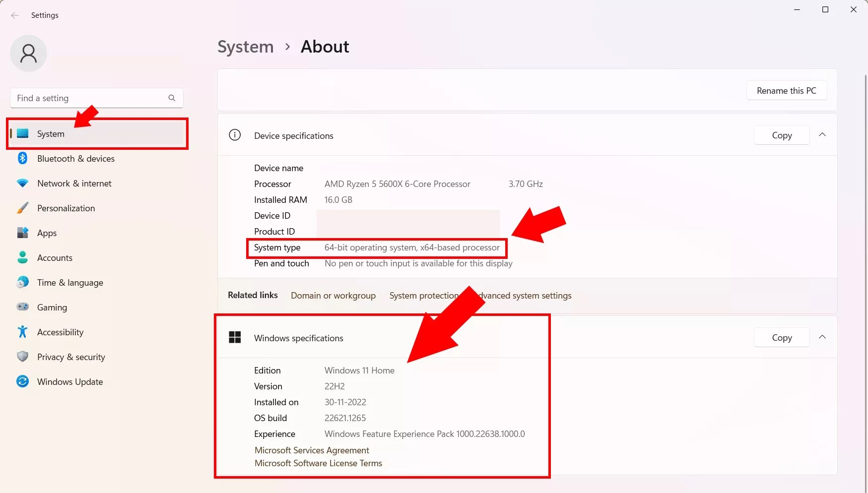The height and width of the screenshot is (493, 868).
Task: Open Advanced system settings link
Action: 522,296
